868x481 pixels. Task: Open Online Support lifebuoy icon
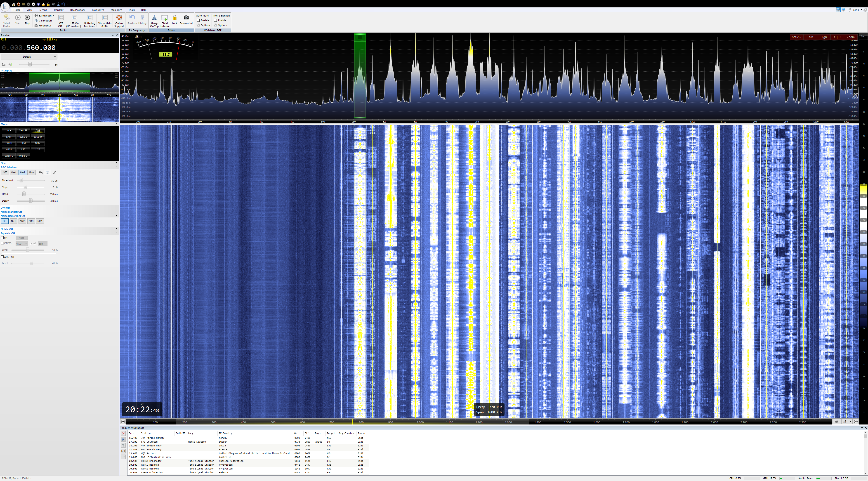click(119, 18)
